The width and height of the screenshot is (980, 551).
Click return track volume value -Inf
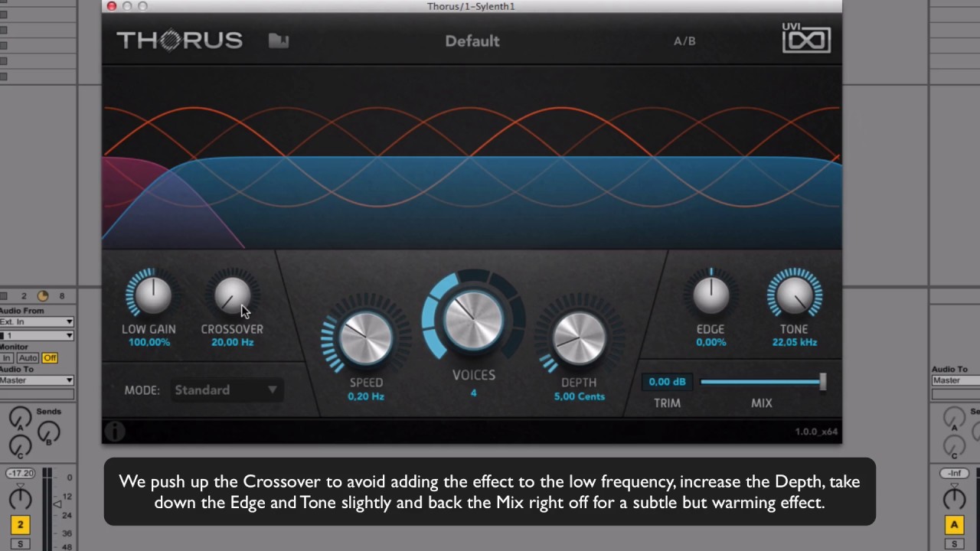pos(954,474)
